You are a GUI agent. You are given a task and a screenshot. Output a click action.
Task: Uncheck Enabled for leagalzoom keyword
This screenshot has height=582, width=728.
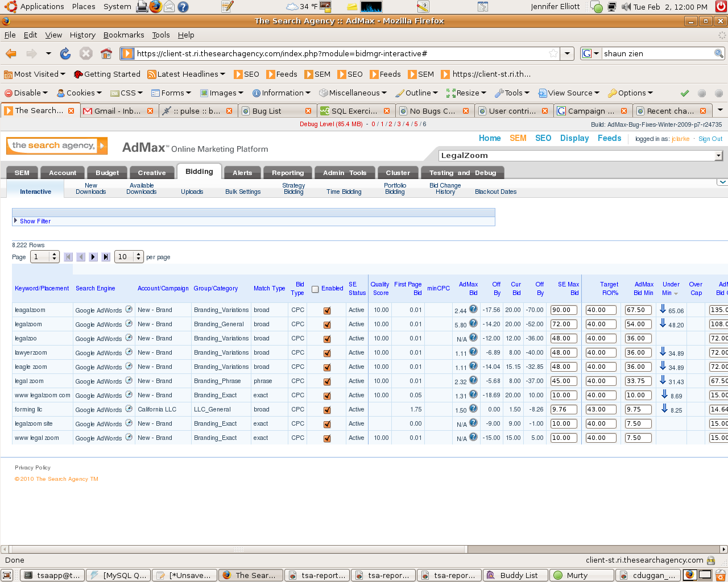coord(327,311)
